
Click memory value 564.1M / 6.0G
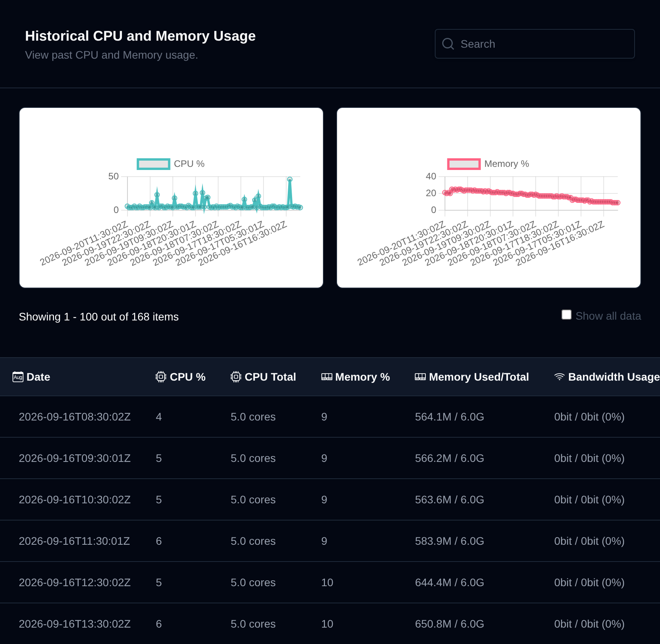click(450, 417)
